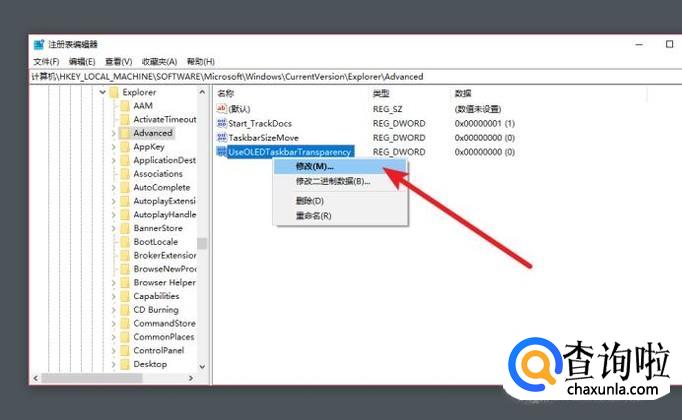The image size is (682, 420).
Task: Click the Browser Helper folder icon
Action: coord(125,283)
